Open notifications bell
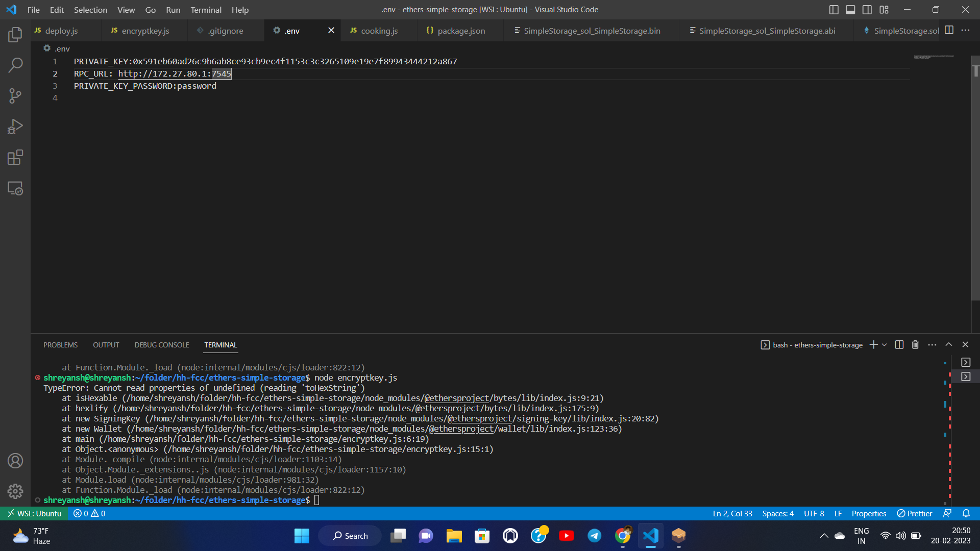 [x=966, y=513]
